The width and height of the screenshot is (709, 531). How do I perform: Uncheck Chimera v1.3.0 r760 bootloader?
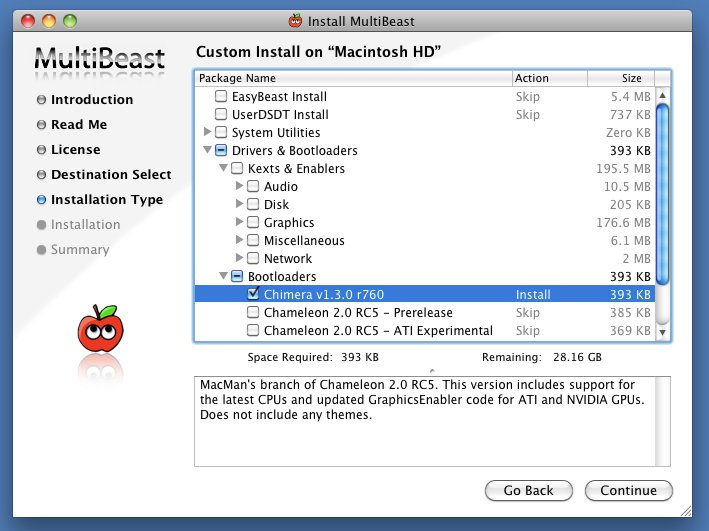click(x=253, y=295)
